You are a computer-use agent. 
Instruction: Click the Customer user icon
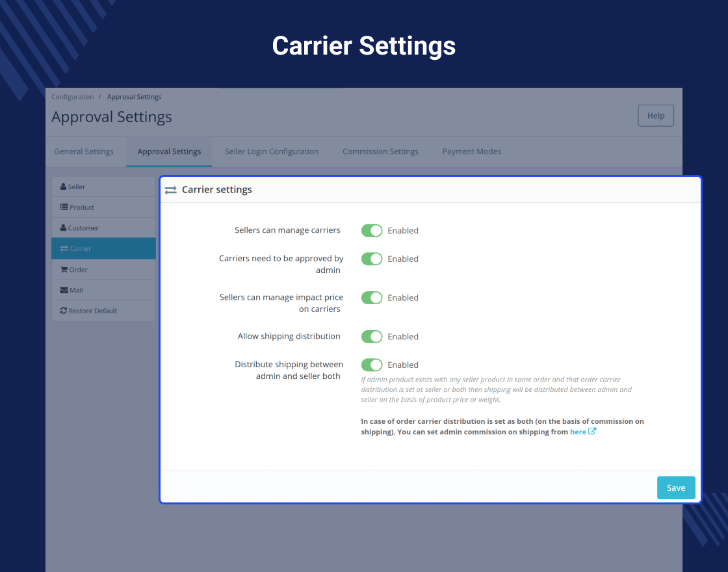point(63,228)
